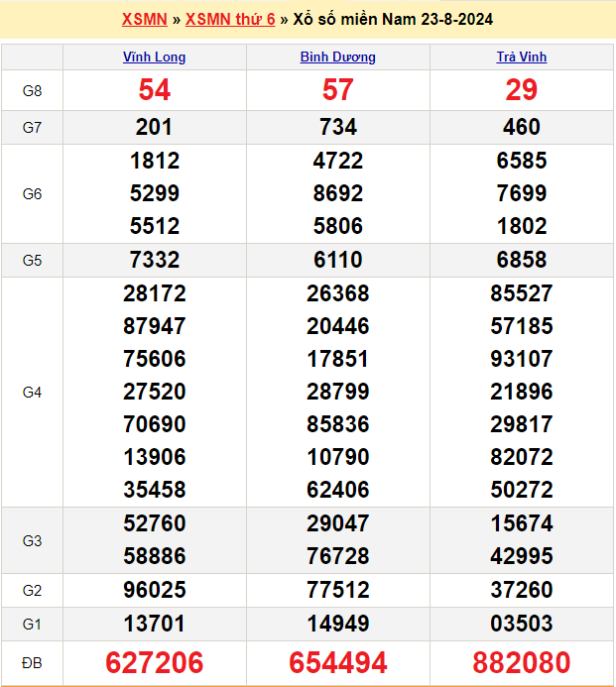This screenshot has width=616, height=687.
Task: Open the Bình Dương province link
Action: point(337,57)
